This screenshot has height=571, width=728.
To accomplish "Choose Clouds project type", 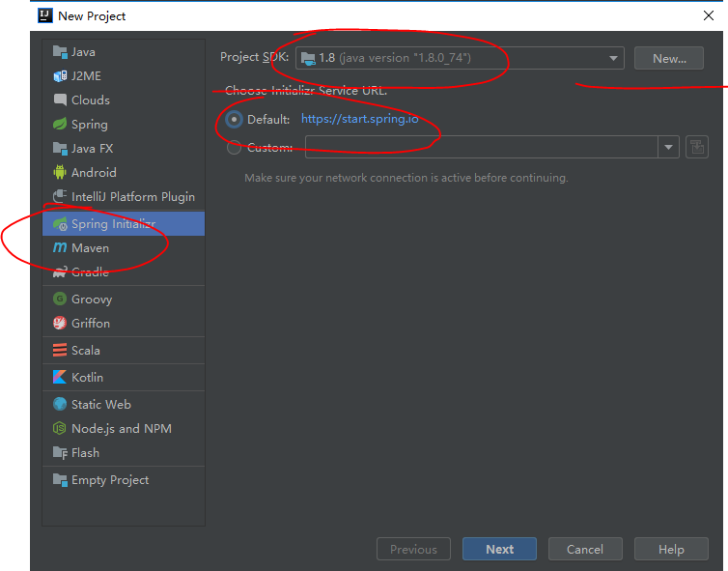I will coord(124,100).
